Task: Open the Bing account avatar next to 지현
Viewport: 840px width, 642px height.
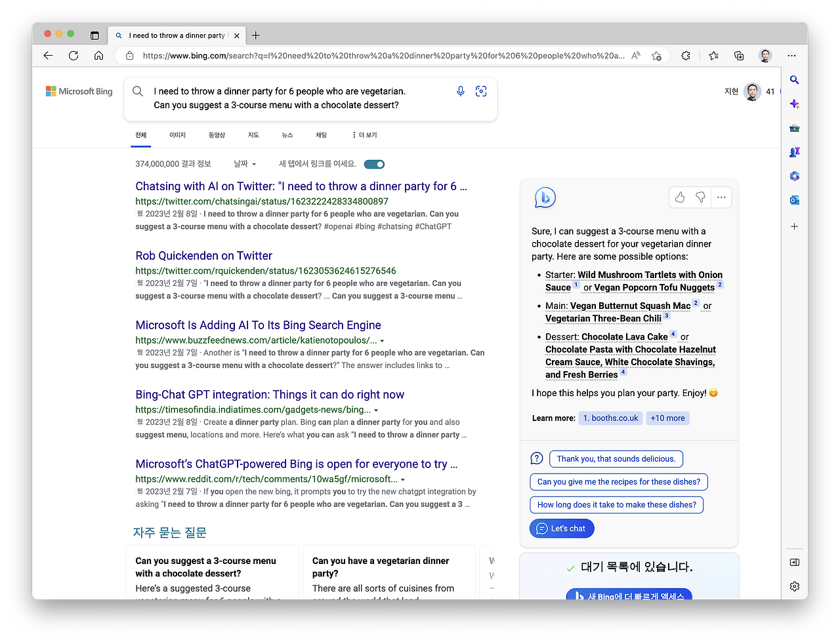Action: point(753,92)
